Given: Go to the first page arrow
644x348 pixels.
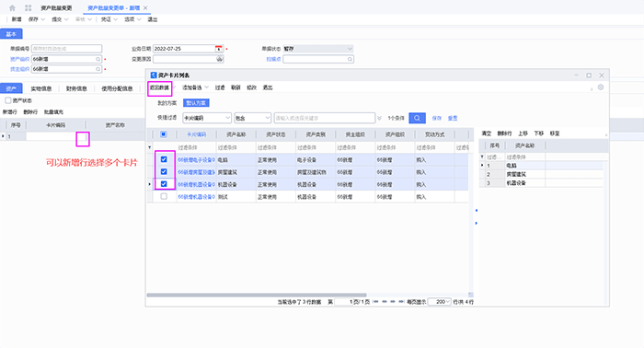Looking at the screenshot, I should point(375,302).
